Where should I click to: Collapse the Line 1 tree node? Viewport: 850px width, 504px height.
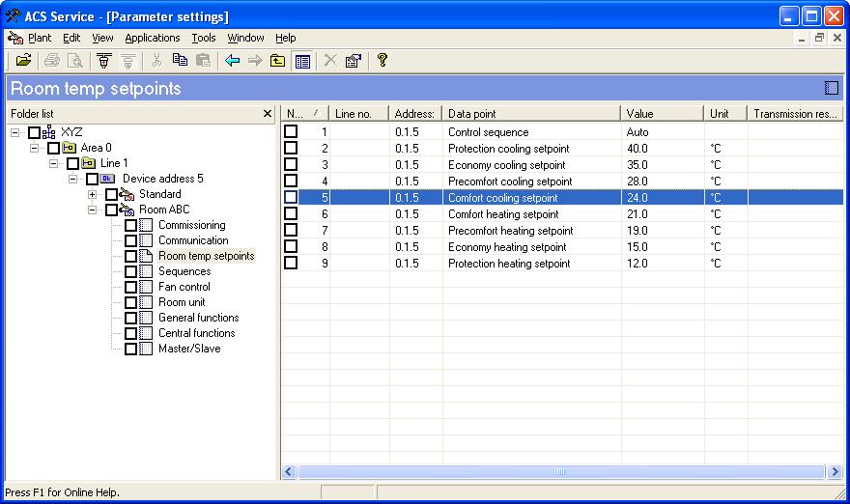pos(54,163)
